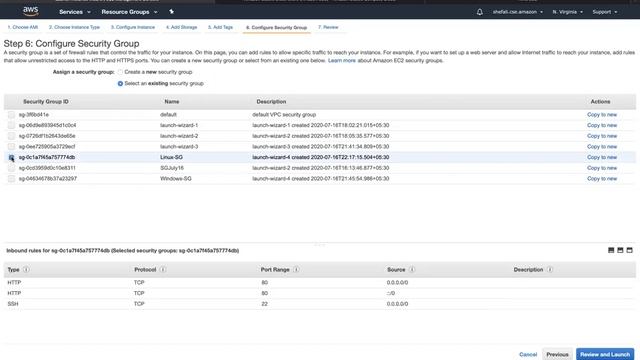Copy launch-wizard-1 group to new

tap(602, 125)
